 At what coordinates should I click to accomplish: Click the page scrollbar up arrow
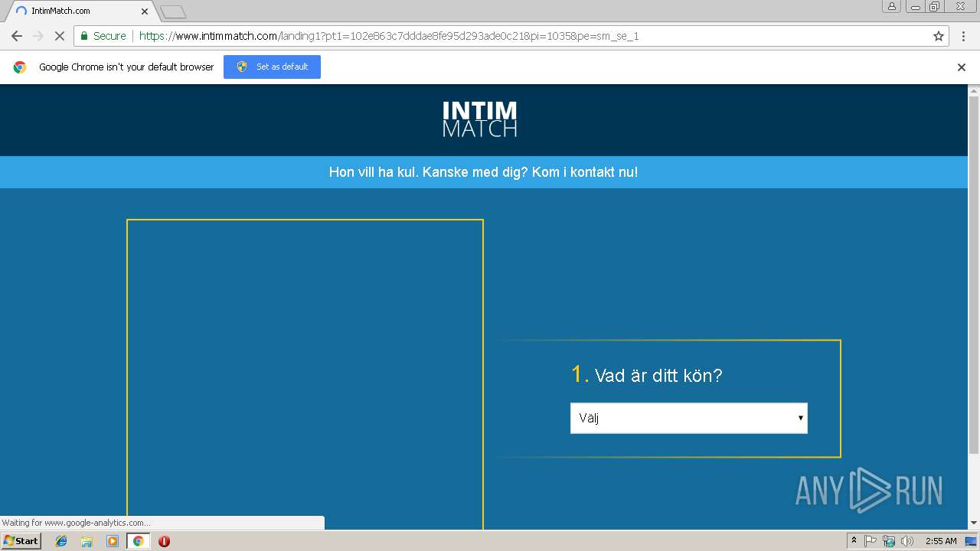[974, 90]
